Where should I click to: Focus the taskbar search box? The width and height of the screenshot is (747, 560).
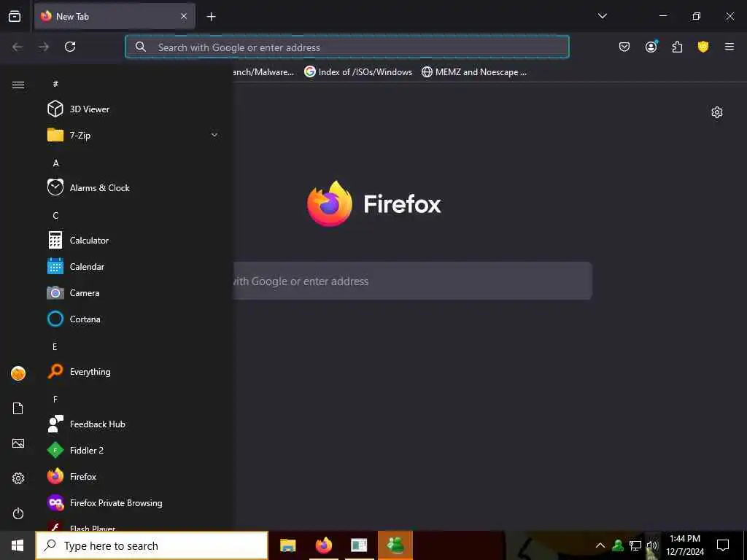[152, 545]
